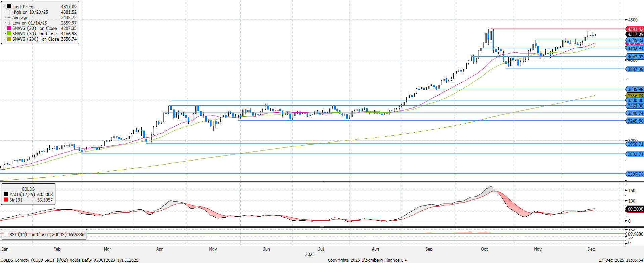Image resolution: width=644 pixels, height=263 pixels.
Task: Click the 3500.00 horizontal level price tag
Action: [x=635, y=100]
